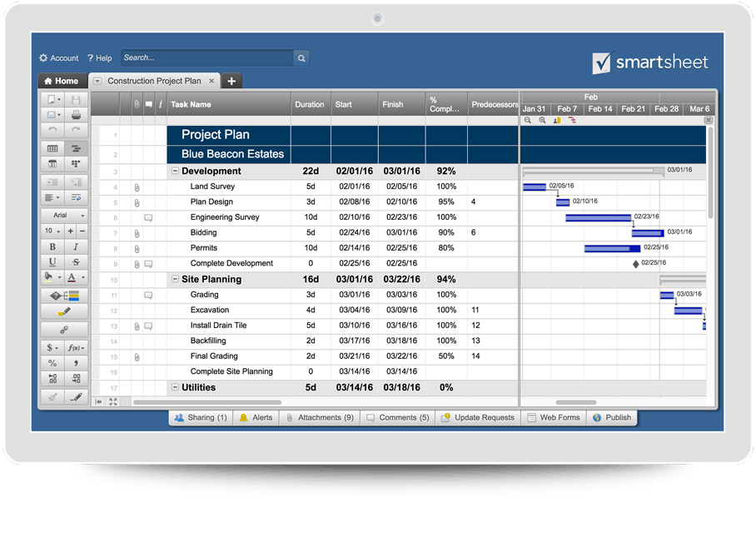Click the expand fullscreen arrows icon
The image size is (756, 533).
[113, 401]
